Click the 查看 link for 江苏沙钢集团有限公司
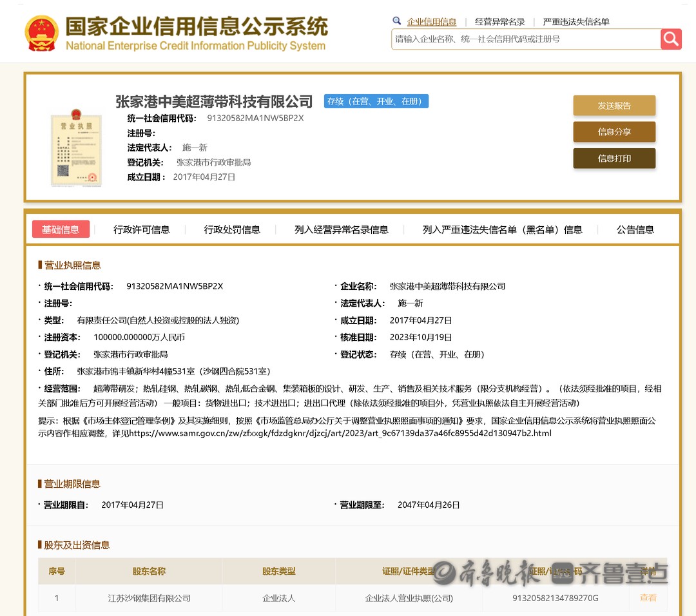The image size is (696, 616). click(x=648, y=598)
